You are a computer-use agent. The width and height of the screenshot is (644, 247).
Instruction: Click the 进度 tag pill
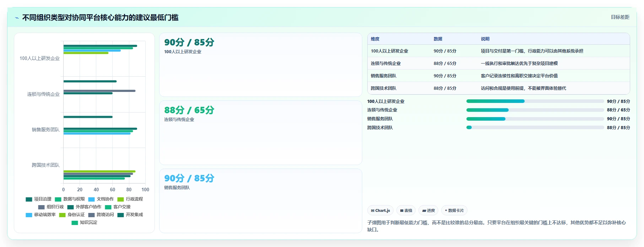[x=428, y=210]
